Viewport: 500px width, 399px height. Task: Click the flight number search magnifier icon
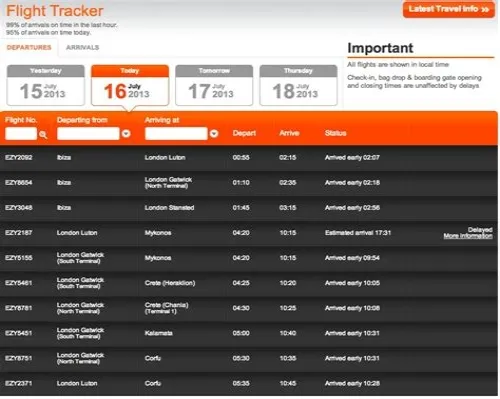(43, 134)
